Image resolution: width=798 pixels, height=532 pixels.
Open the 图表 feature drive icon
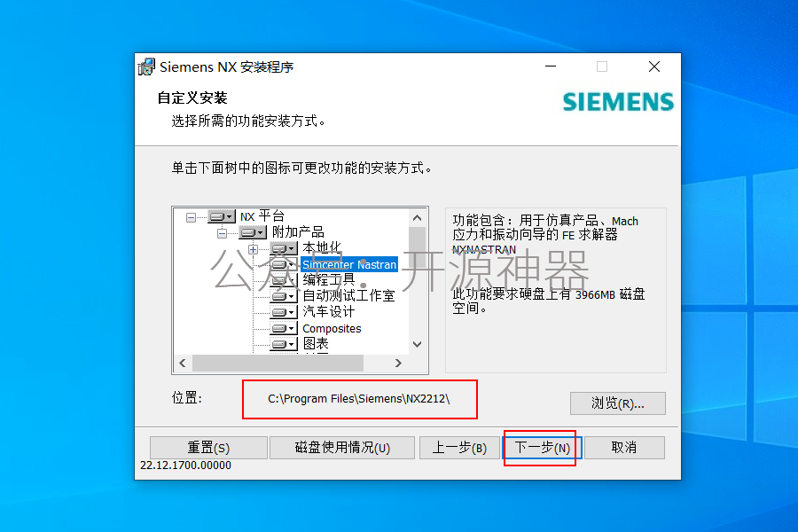click(x=284, y=344)
